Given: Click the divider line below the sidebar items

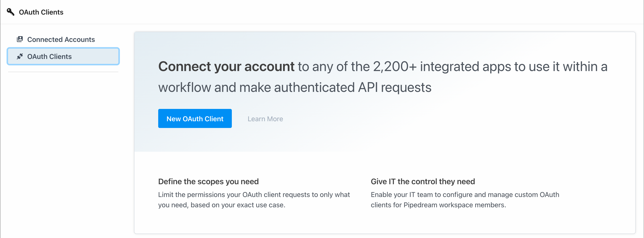Looking at the screenshot, I should [x=63, y=72].
